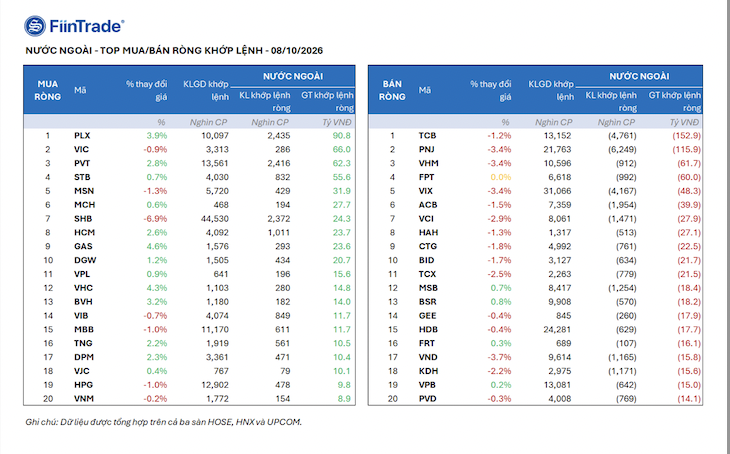Screen dimensions: 730x454
Task: Click SHB price change -6.9%
Action: click(x=155, y=219)
